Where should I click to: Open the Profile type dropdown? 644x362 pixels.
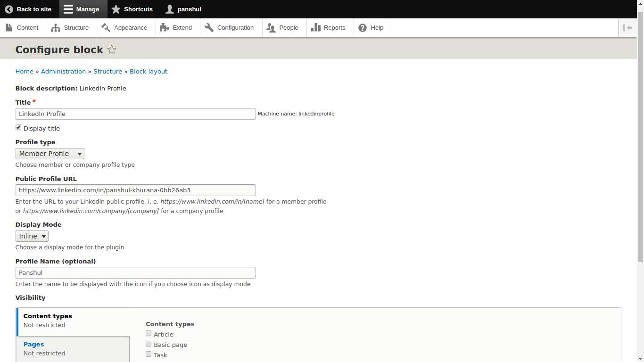(x=50, y=154)
